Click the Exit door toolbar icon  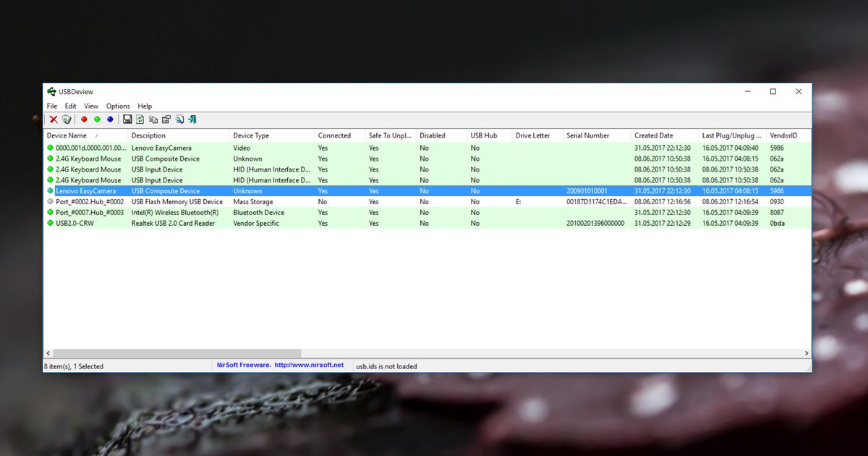[192, 119]
